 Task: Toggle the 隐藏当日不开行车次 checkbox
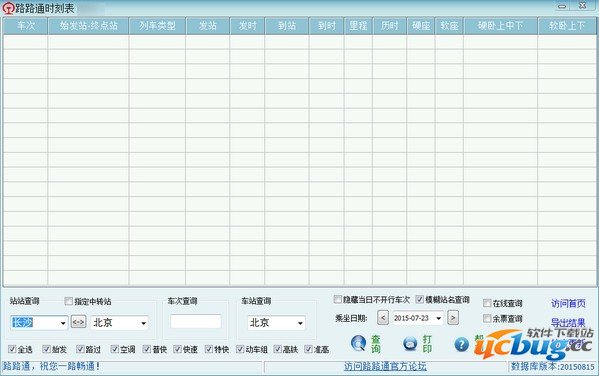337,299
